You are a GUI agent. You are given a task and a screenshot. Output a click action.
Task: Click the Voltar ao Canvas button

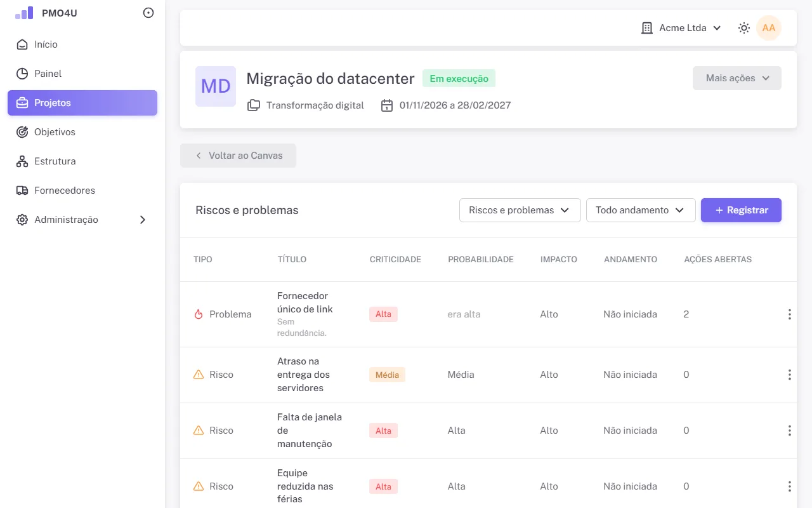point(238,156)
